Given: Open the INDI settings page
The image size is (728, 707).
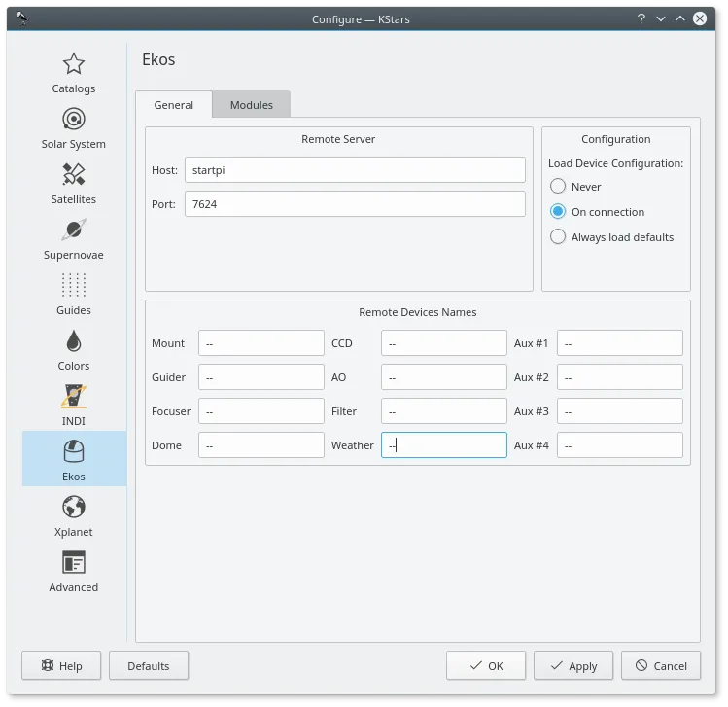Looking at the screenshot, I should 73,406.
